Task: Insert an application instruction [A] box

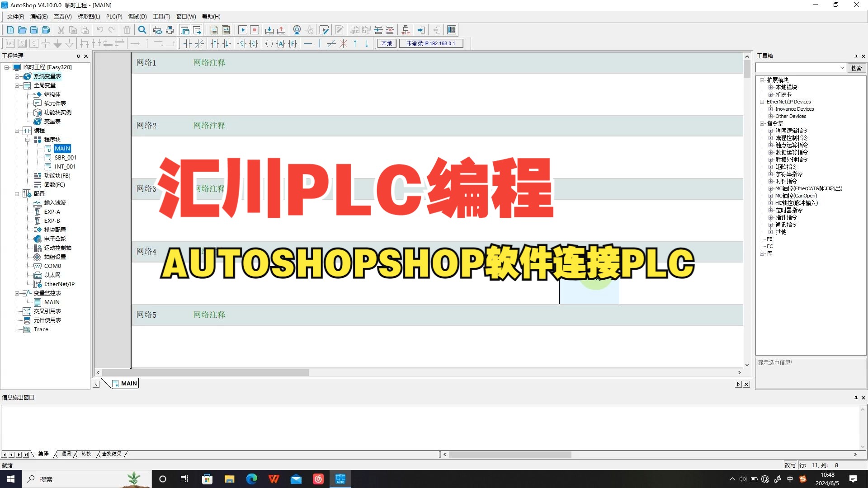Action: click(x=281, y=43)
